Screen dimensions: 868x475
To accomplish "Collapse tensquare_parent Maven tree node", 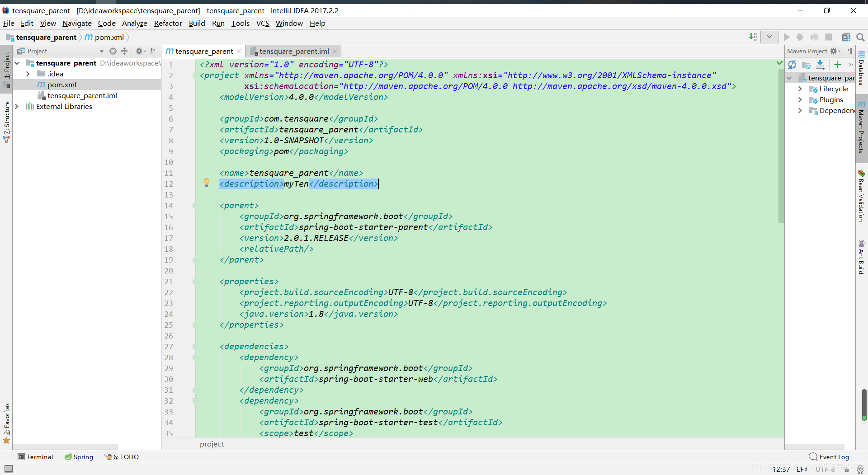I will point(789,78).
